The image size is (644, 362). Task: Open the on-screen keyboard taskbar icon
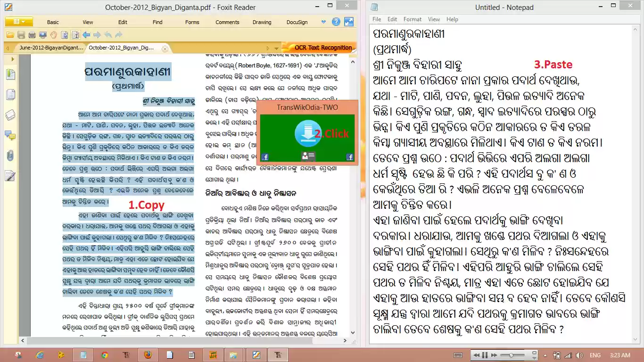[458, 355]
